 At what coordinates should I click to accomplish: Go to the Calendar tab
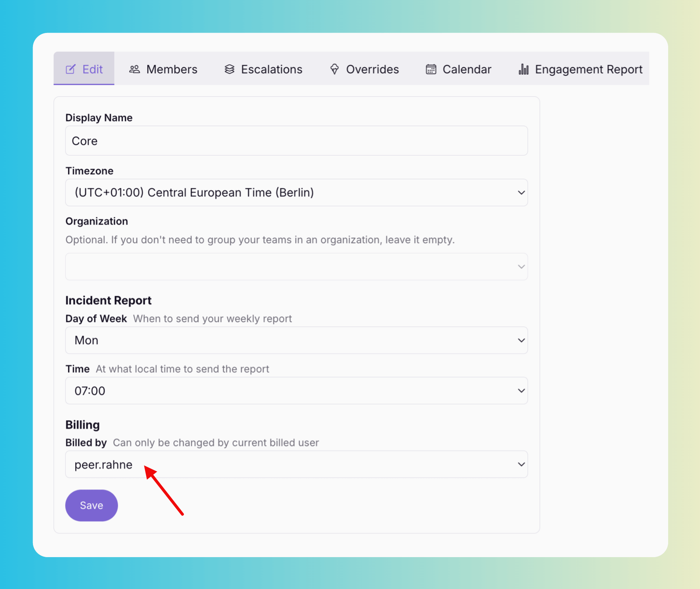click(467, 69)
